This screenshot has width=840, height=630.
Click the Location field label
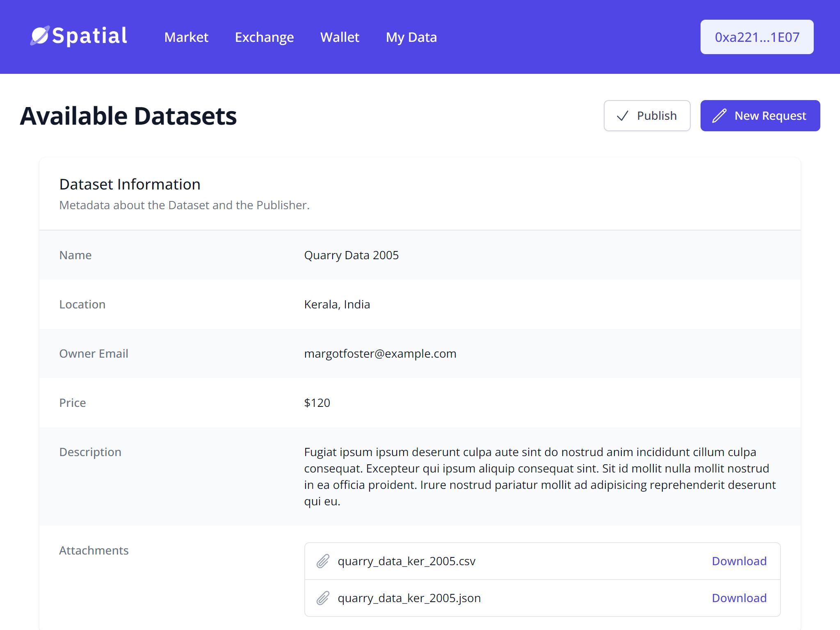[x=82, y=304]
